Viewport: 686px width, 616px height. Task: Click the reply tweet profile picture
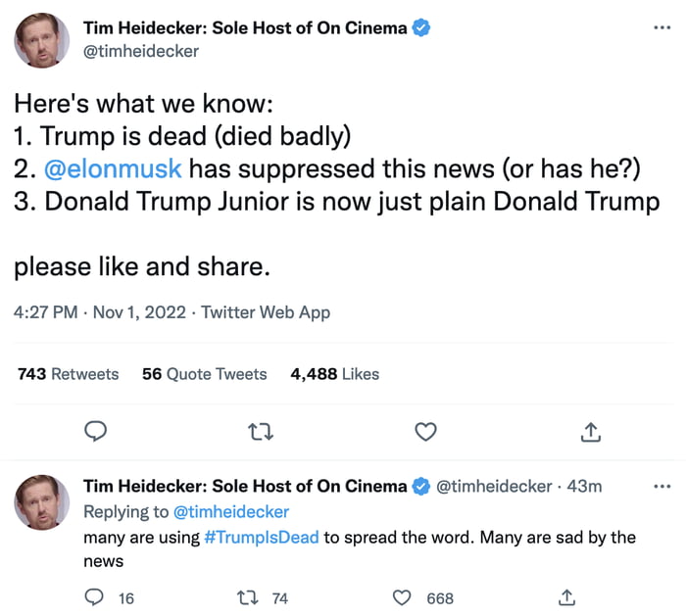pos(42,502)
